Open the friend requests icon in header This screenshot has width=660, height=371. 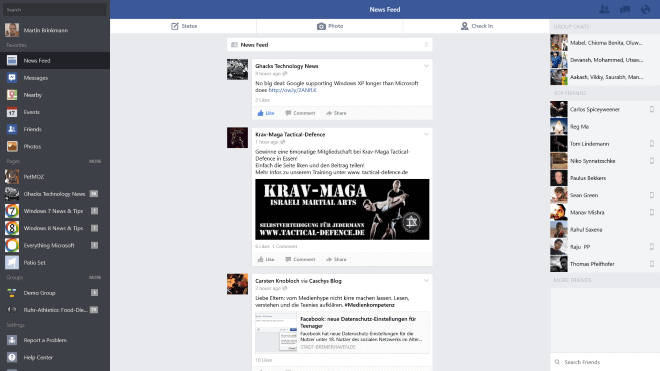pyautogui.click(x=604, y=9)
